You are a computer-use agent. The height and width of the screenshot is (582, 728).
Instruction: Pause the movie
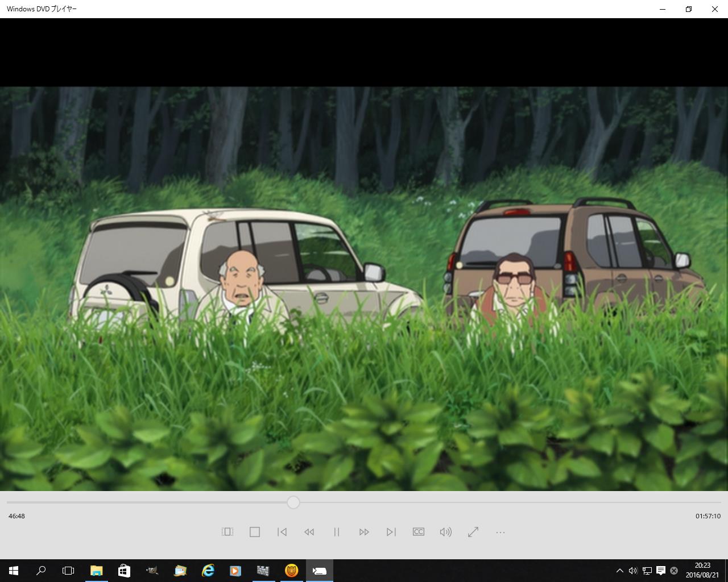[337, 532]
